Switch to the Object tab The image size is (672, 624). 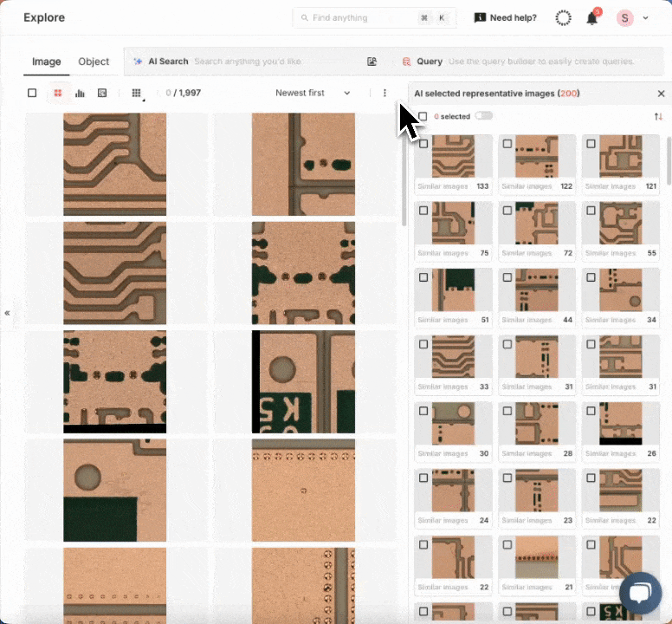[94, 62]
